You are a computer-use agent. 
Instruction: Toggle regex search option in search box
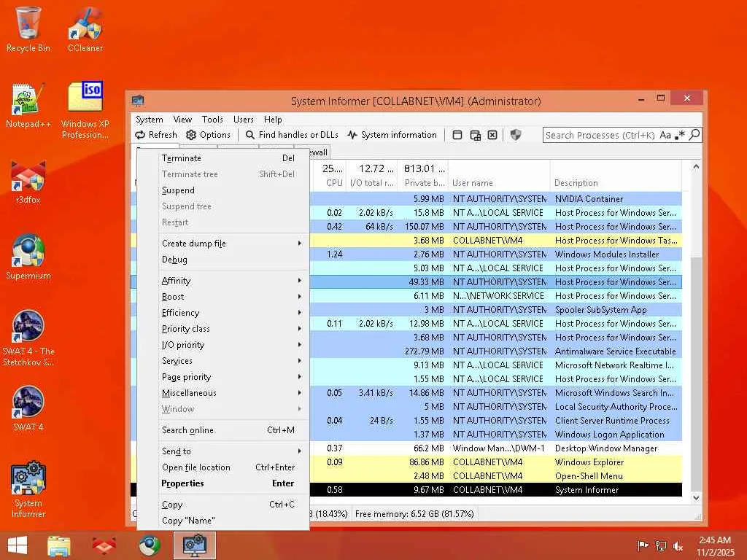coord(680,135)
